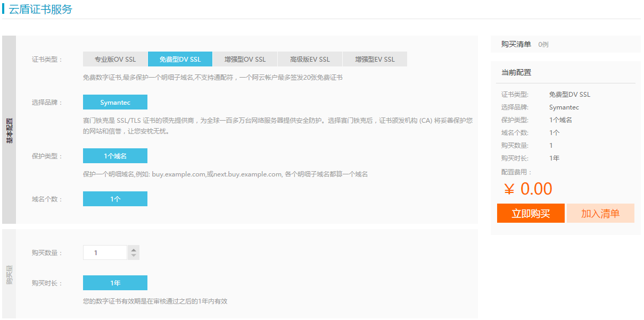Open the 购买清单 purchase list
644x320 pixels.
point(516,44)
